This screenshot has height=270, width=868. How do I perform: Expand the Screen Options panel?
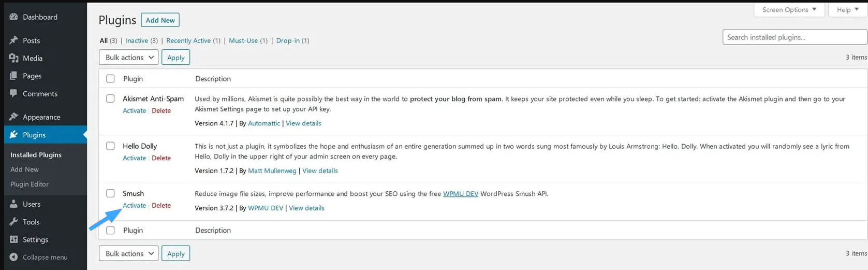pos(789,10)
